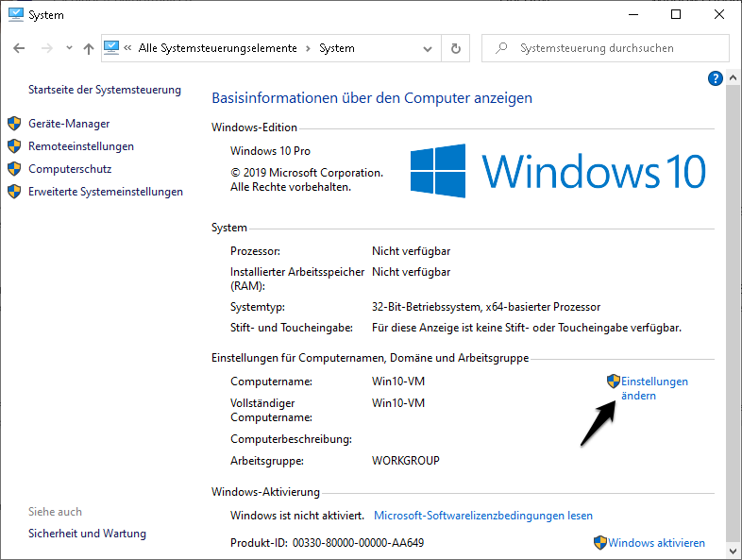Select the Alle Systemsteuerungselemente breadcrumb
The height and width of the screenshot is (560, 742).
click(x=218, y=48)
